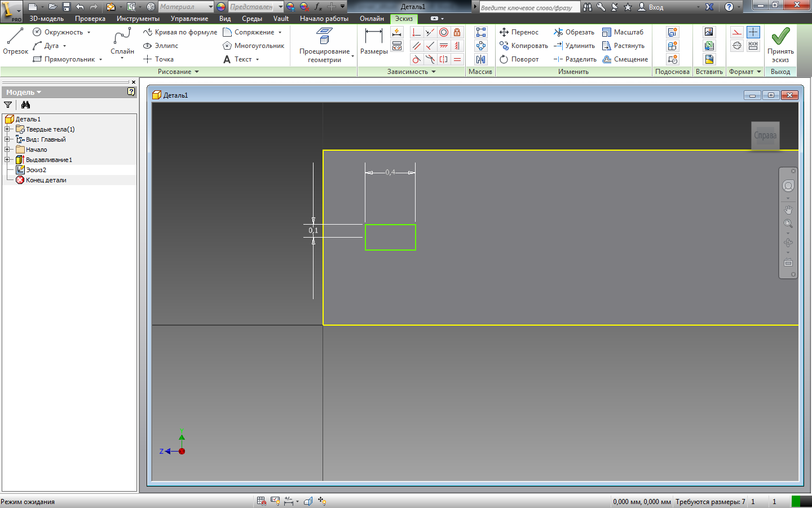Expand the Выдавливание1 feature node

coord(7,160)
